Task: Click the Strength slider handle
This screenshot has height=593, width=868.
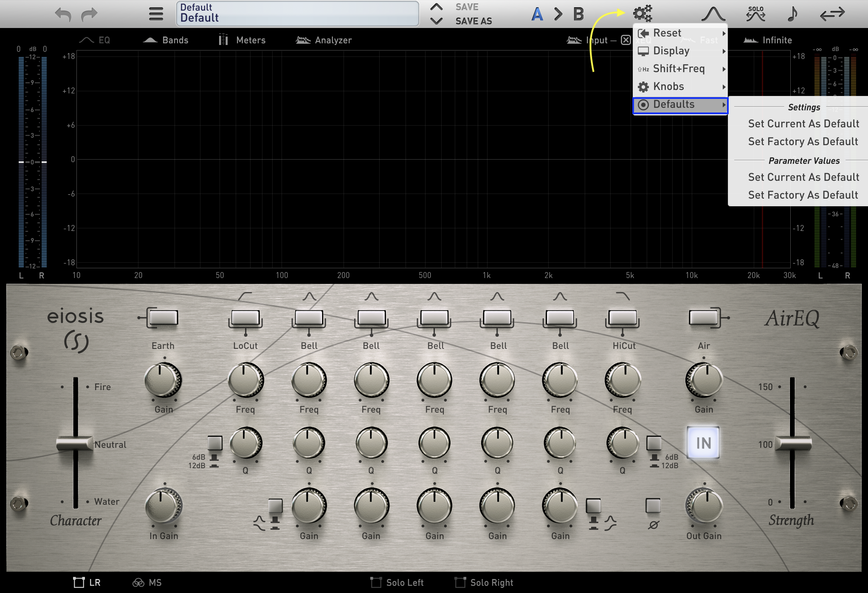Action: [793, 443]
